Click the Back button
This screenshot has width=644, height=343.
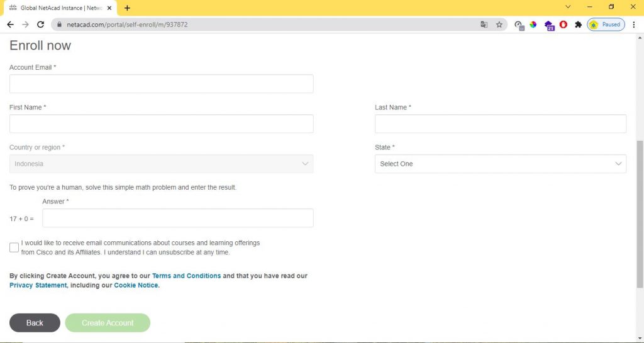tap(35, 323)
